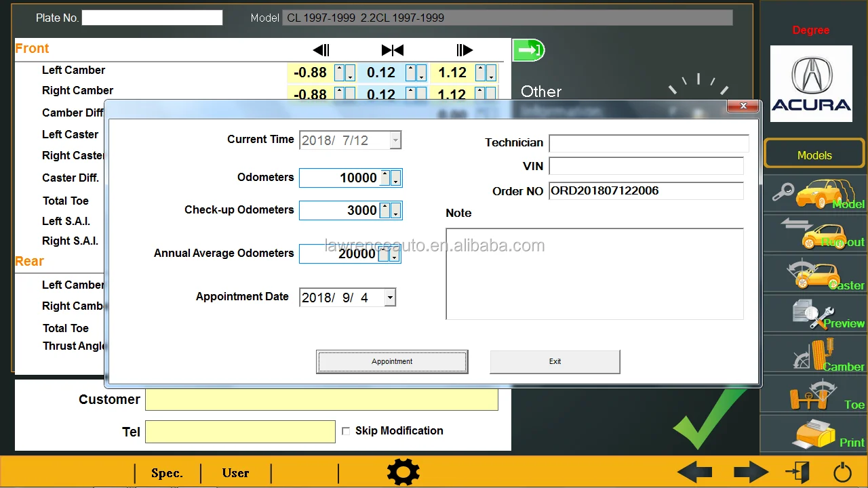Open the Model search icon
868x488 pixels.
pos(814,195)
